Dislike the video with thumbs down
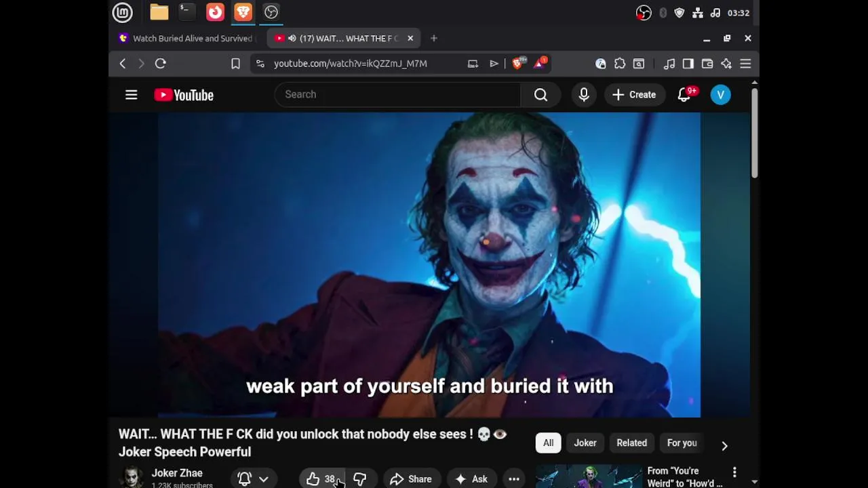 tap(360, 479)
